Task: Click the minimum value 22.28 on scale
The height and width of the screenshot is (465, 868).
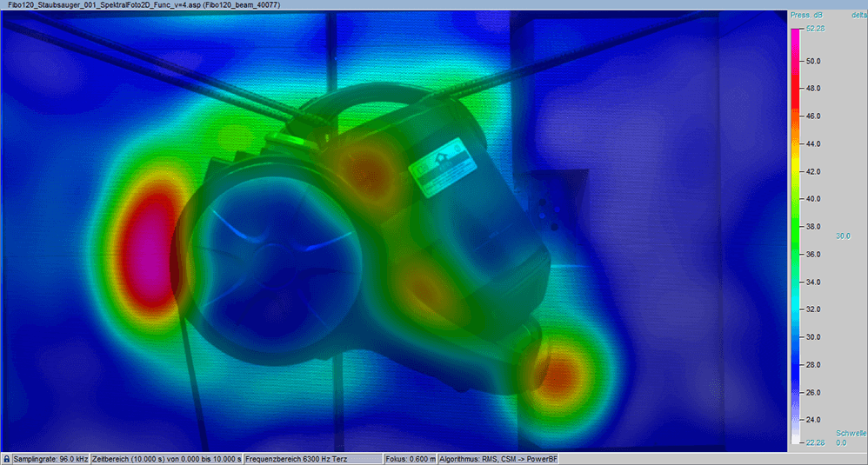Action: pos(818,442)
